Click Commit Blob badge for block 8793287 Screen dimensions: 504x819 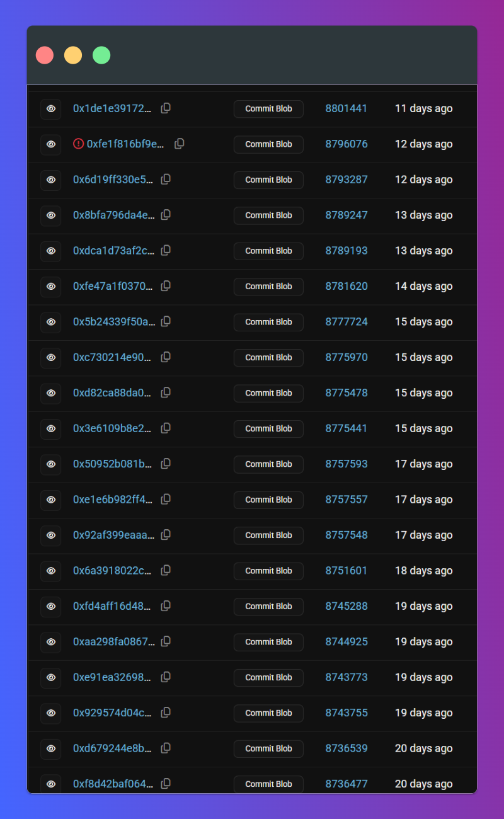(x=268, y=180)
